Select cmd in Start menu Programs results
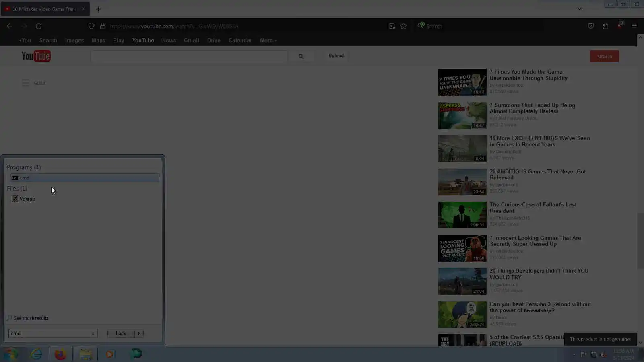Image resolution: width=644 pixels, height=362 pixels. (x=85, y=178)
